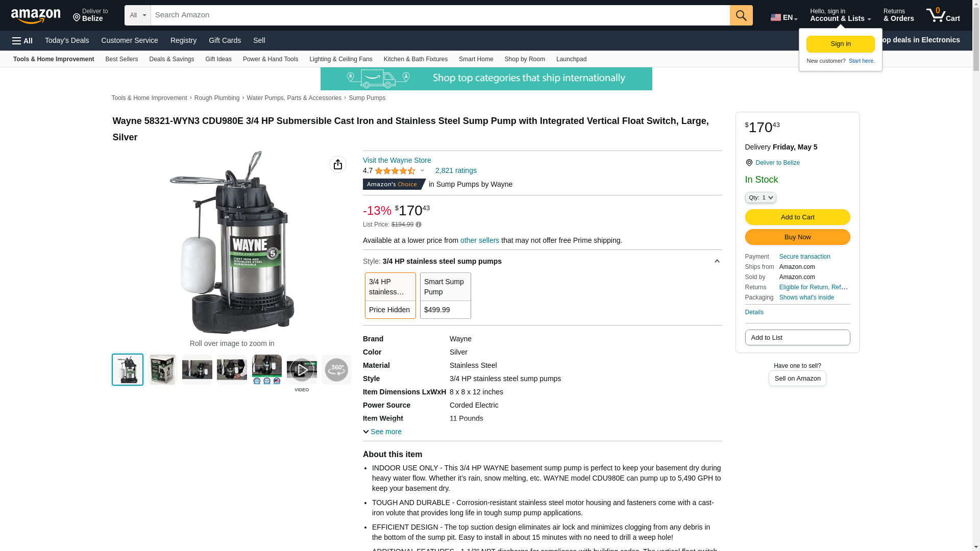980x551 pixels.
Task: Click the share icon beside product image
Action: [x=338, y=164]
